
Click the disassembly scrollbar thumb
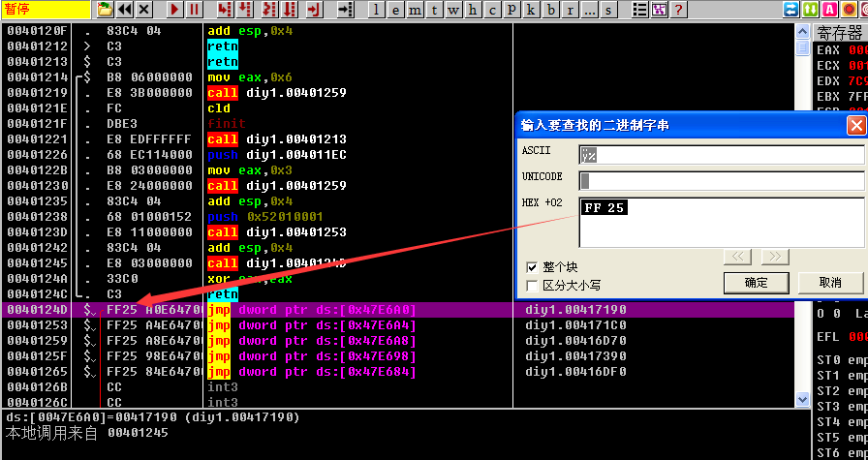[x=803, y=47]
